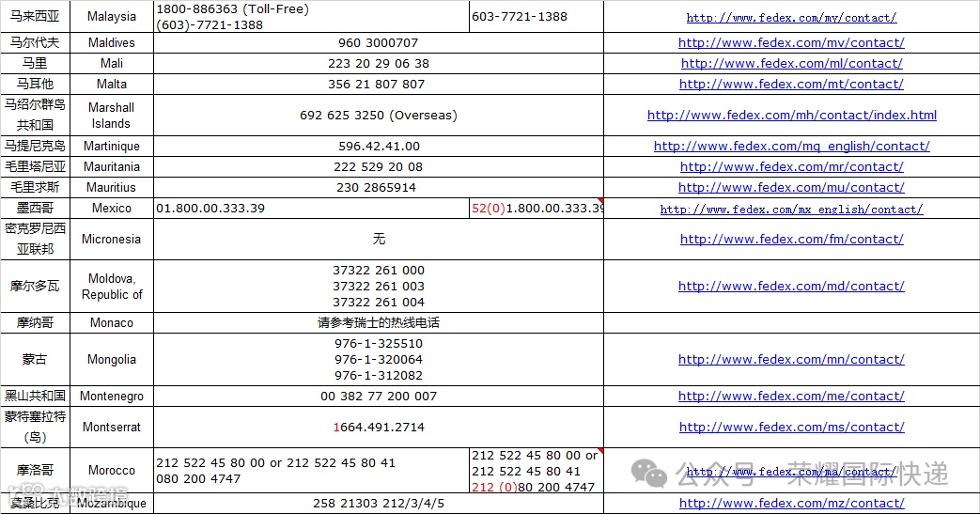
Task: Select the Martinique country cell
Action: [x=111, y=146]
